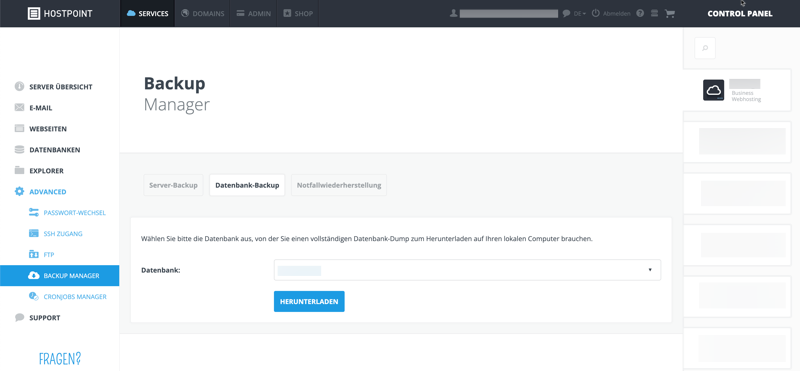Switch to the Notfallwiederherstellung tab

pyautogui.click(x=339, y=185)
